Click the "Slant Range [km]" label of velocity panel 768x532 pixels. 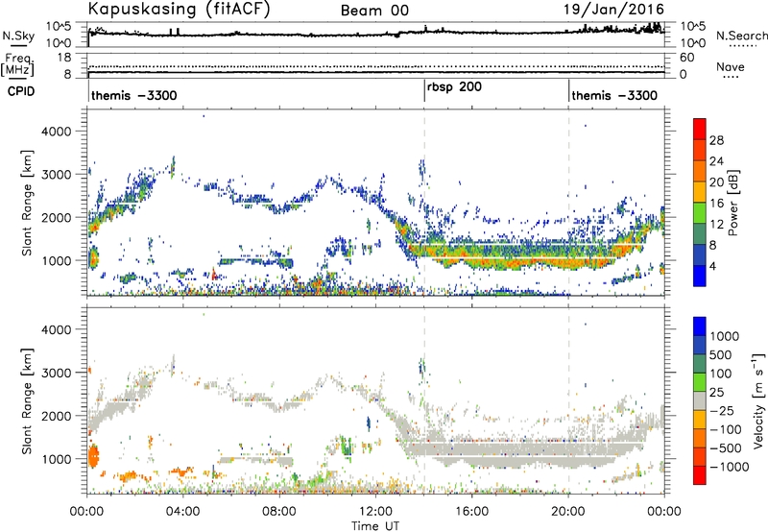(x=27, y=401)
